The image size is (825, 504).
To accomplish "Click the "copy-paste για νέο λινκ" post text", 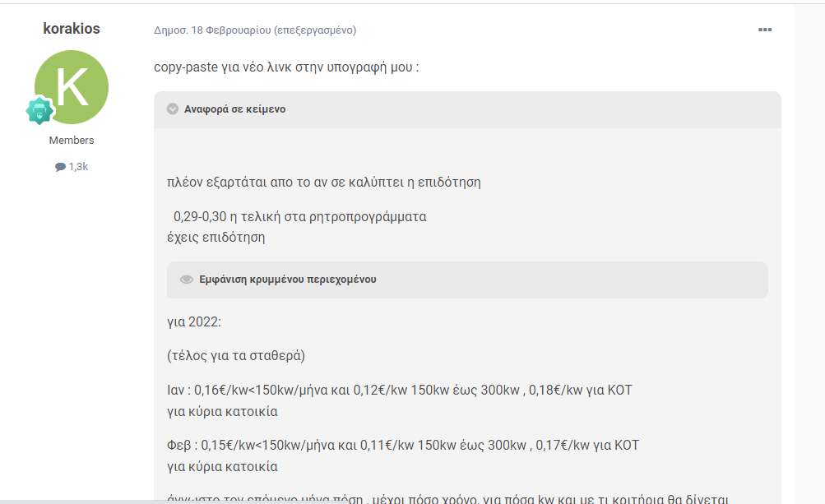I will [x=286, y=67].
